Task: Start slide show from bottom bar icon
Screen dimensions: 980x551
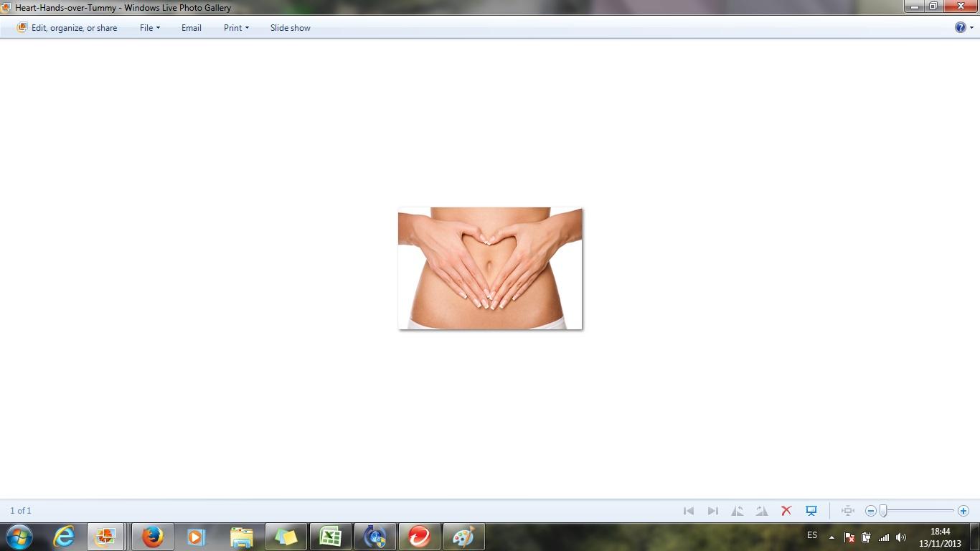Action: tap(811, 511)
